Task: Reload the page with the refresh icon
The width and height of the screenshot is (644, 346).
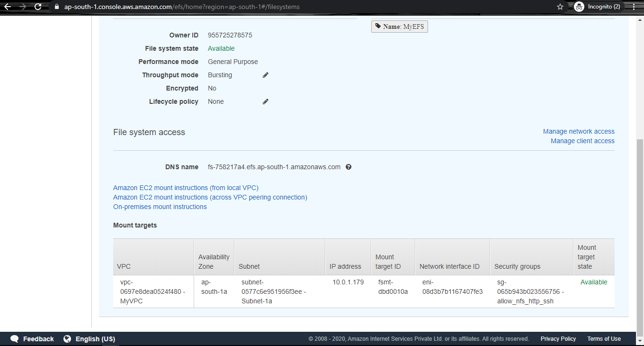Action: click(x=37, y=7)
